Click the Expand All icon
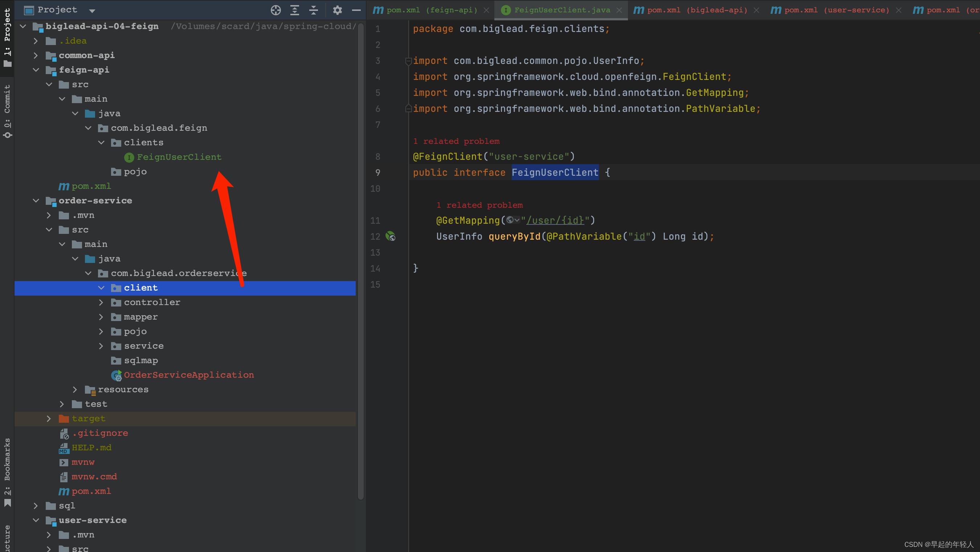Viewport: 980px width, 552px height. [294, 10]
